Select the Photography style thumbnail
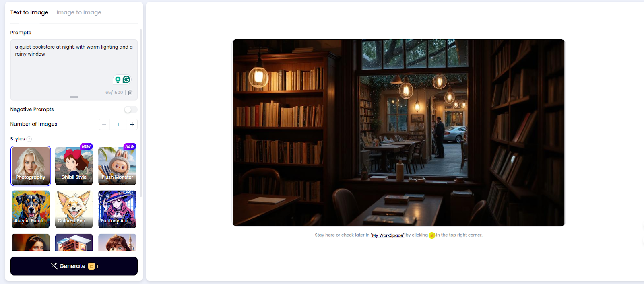 click(31, 166)
